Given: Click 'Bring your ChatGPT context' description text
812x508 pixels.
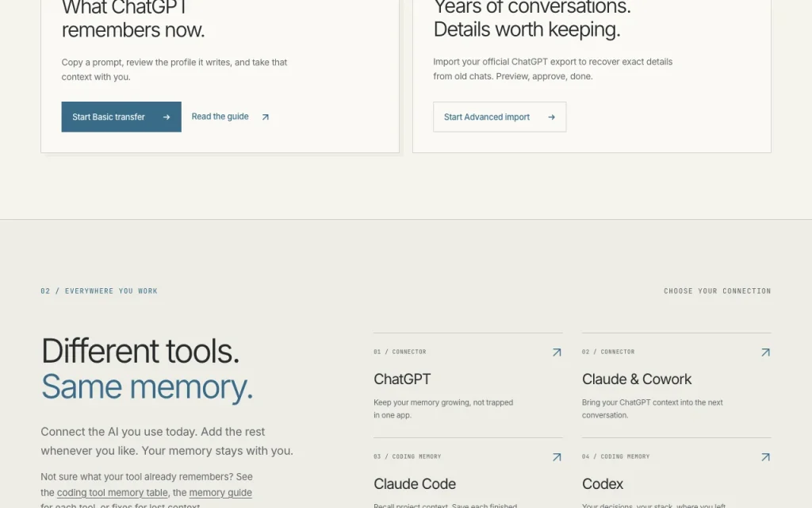Looking at the screenshot, I should click(652, 409).
